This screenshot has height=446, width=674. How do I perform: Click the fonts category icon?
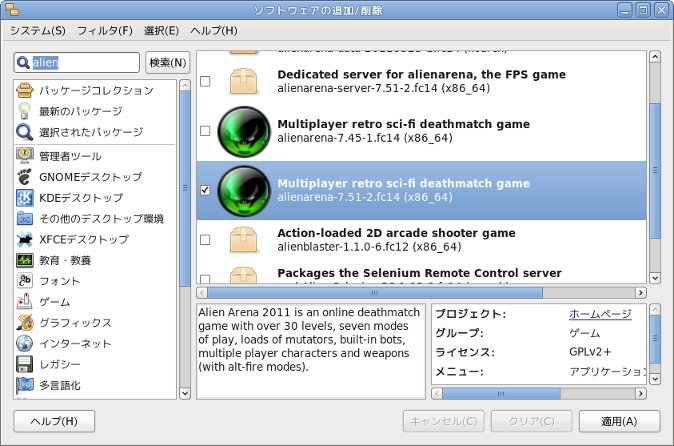(x=25, y=281)
